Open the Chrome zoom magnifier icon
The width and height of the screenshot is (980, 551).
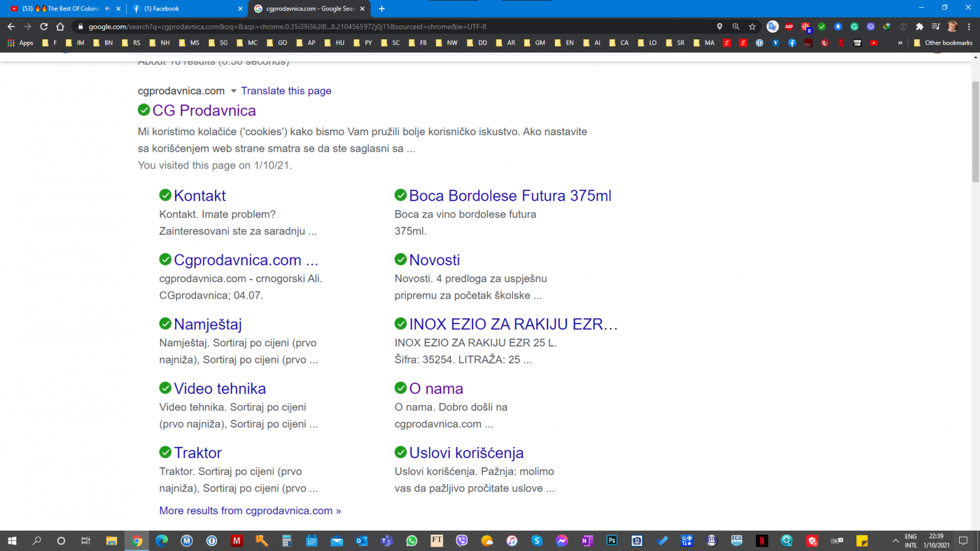point(736,27)
